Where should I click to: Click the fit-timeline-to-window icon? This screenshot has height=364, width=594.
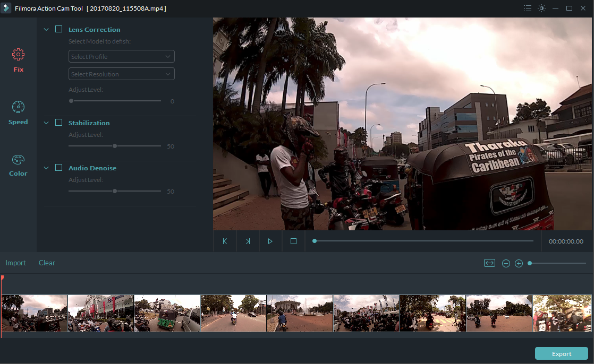pyautogui.click(x=489, y=263)
